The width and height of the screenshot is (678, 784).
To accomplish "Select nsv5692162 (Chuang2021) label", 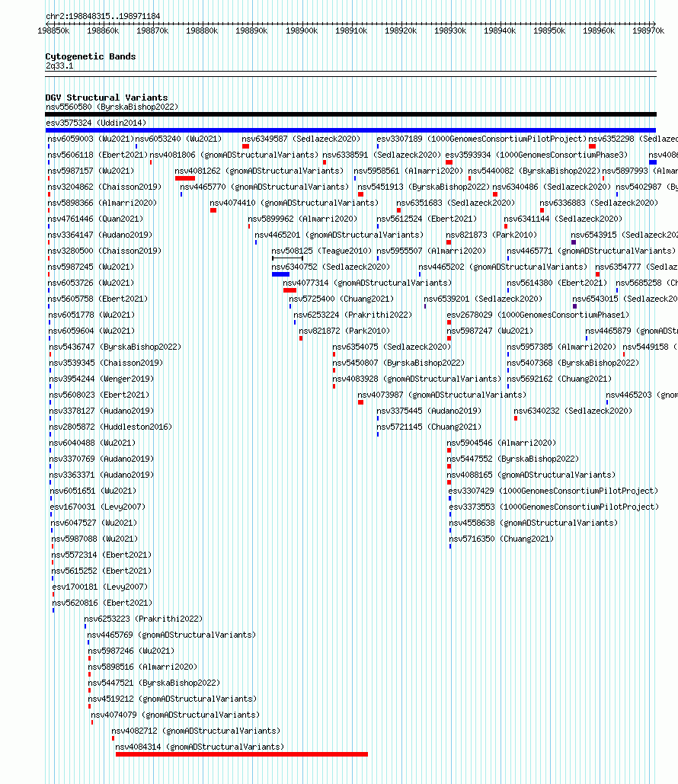I will click(559, 379).
